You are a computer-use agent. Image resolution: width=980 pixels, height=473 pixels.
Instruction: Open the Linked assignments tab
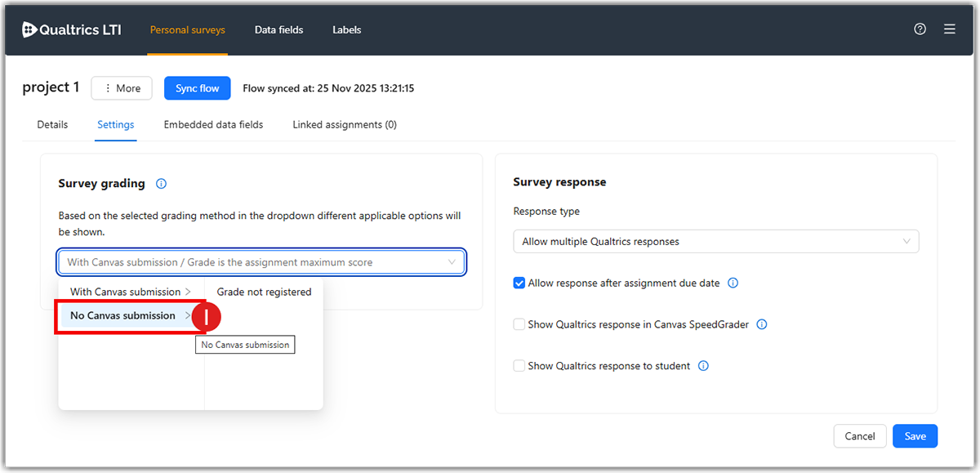(345, 125)
